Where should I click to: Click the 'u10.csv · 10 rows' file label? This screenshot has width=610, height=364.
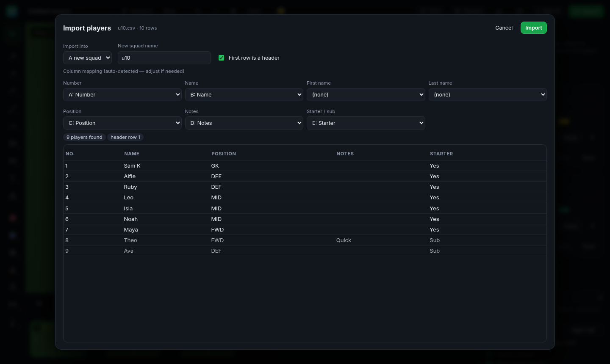[137, 28]
